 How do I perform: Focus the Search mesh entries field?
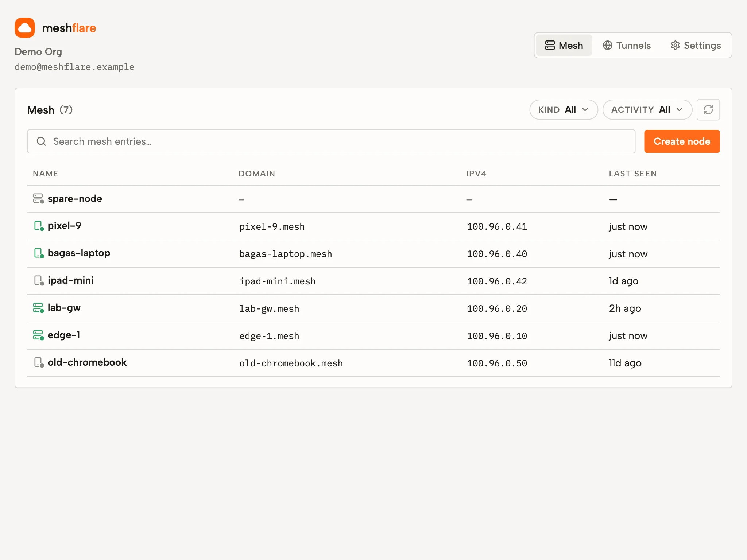331,141
